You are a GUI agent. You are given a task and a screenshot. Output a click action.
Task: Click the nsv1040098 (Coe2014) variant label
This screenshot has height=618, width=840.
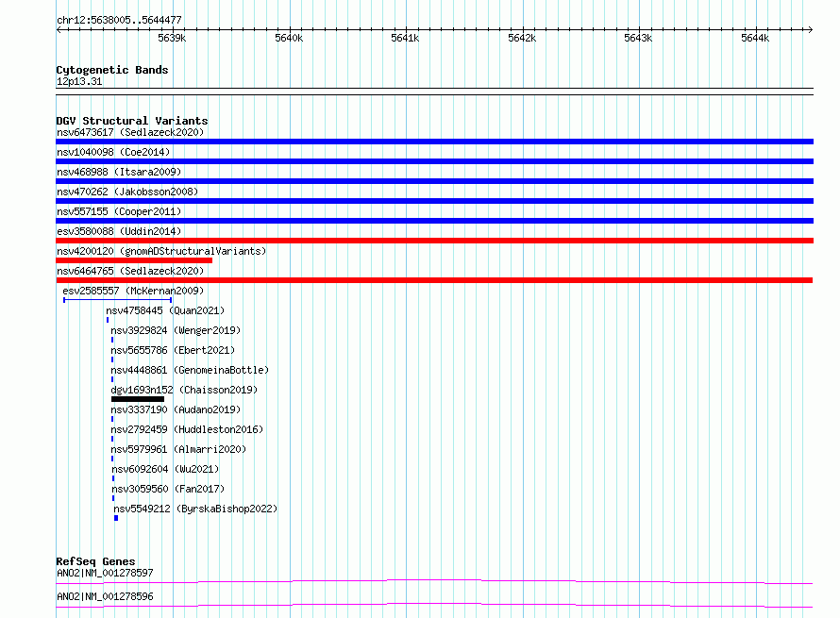coord(113,152)
